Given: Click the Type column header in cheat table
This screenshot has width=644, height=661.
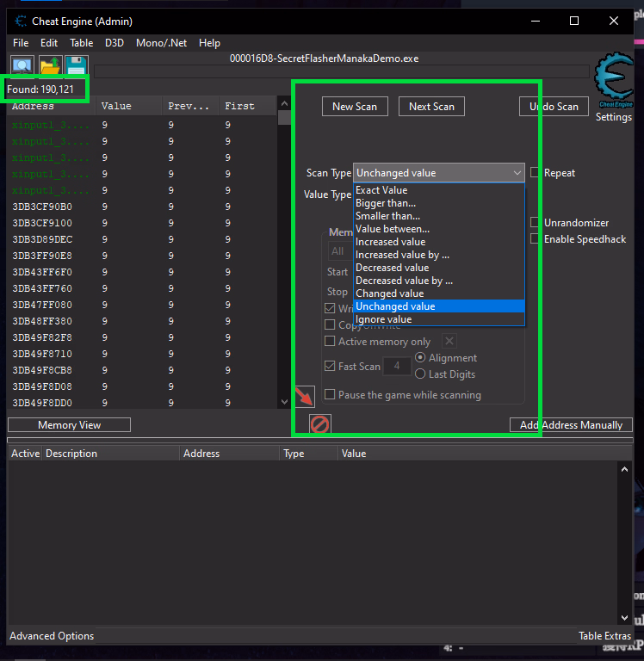Looking at the screenshot, I should click(309, 454).
